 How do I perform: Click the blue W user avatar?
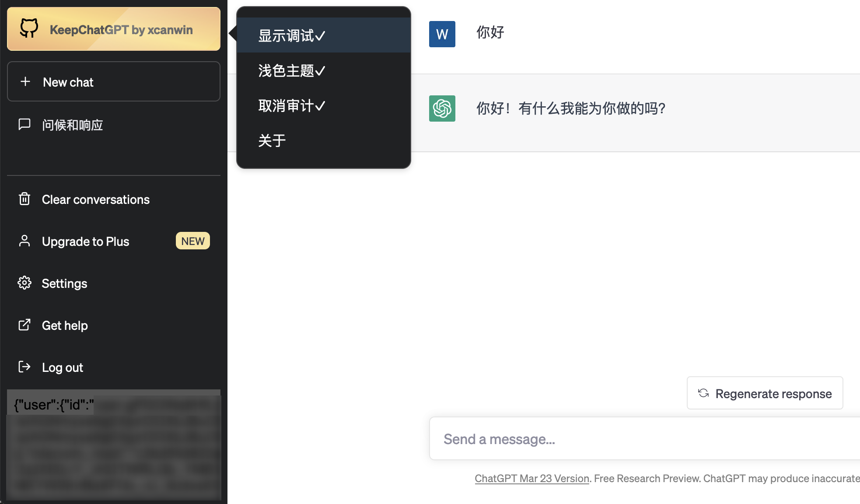442,34
